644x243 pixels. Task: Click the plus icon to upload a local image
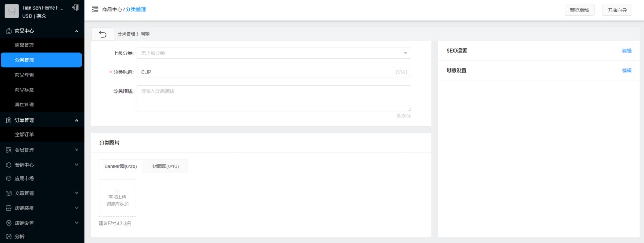(x=118, y=190)
